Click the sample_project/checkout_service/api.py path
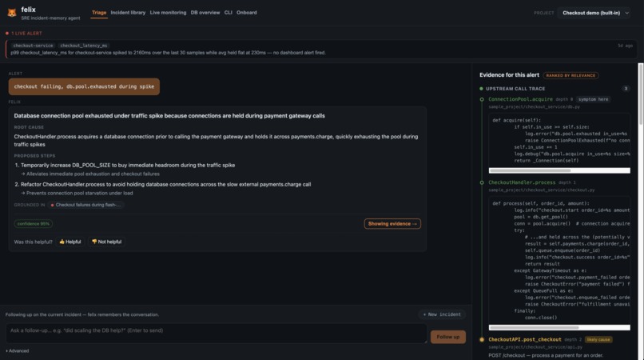 tap(535, 347)
